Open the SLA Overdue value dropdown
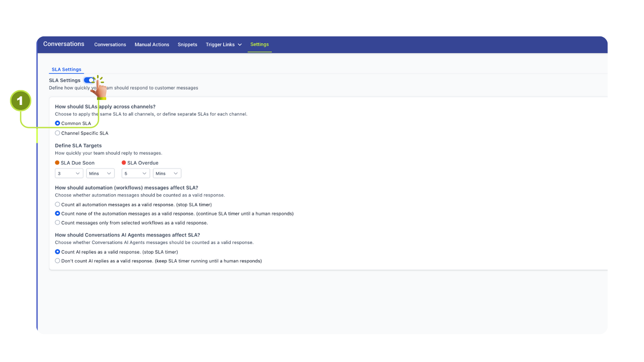Image resolution: width=644 pixels, height=362 pixels. click(x=135, y=174)
